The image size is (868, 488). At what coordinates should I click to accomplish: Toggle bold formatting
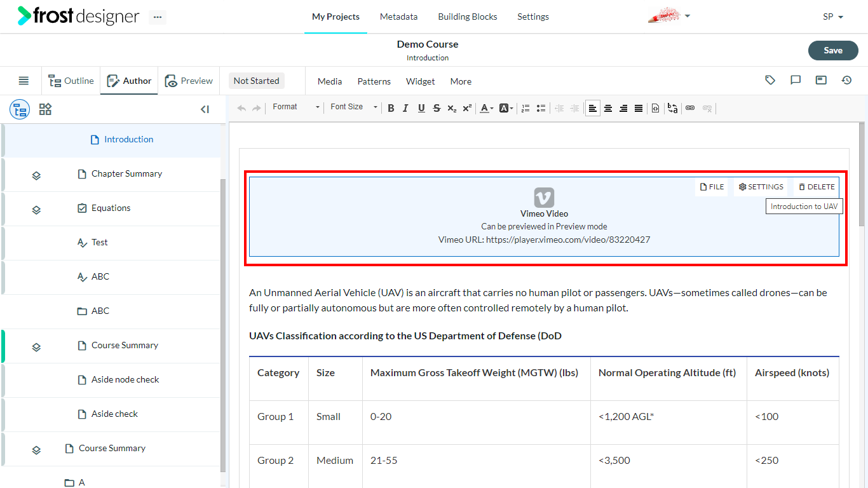pyautogui.click(x=391, y=108)
